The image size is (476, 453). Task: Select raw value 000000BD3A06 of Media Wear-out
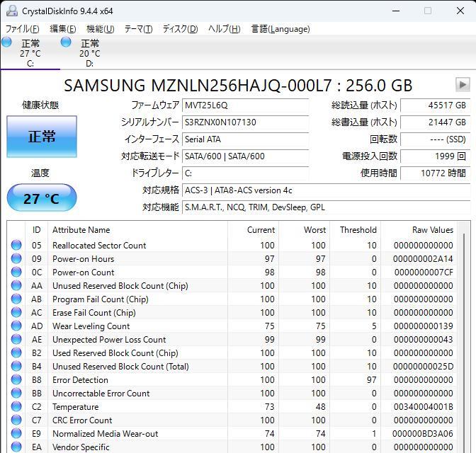coord(423,434)
